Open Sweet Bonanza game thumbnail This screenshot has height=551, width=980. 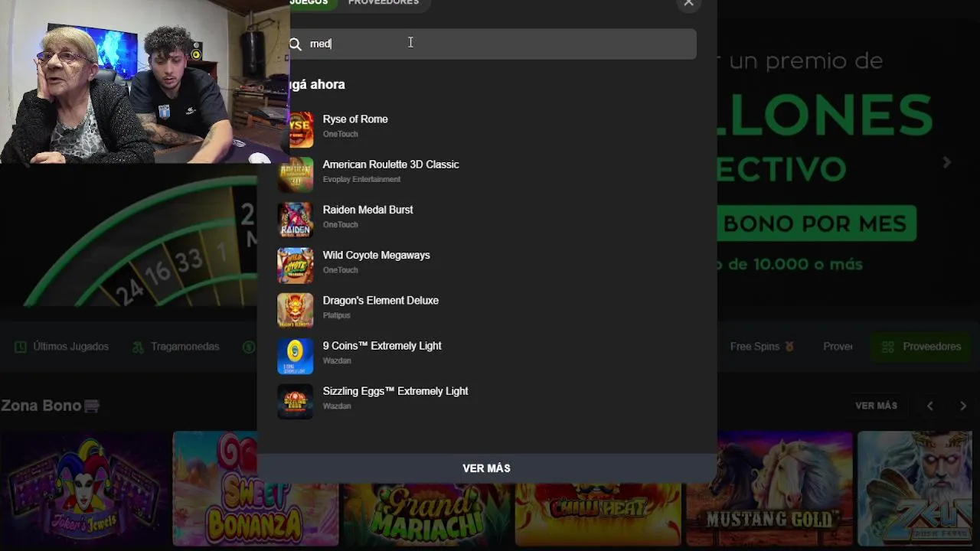coord(256,488)
